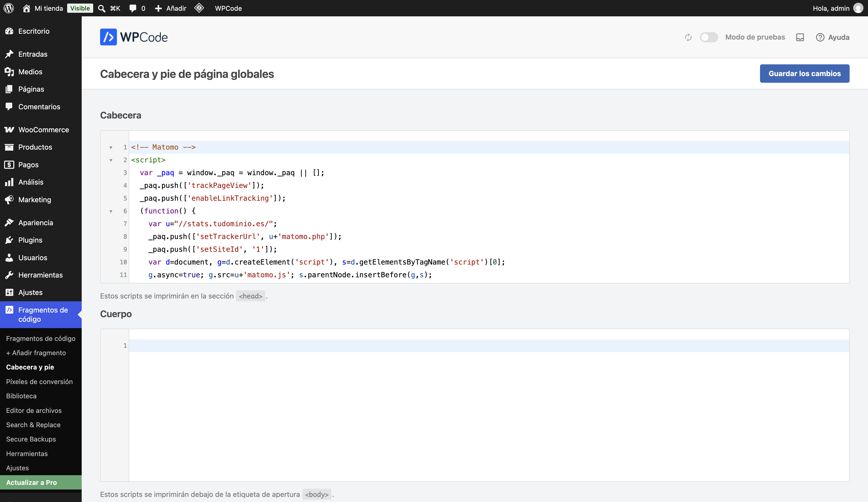Toggle the Modo de pruebas switch
868x502 pixels.
tap(708, 37)
